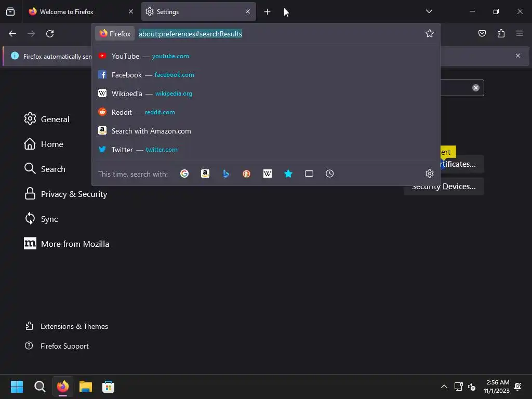Open the Search settings category
532x399 pixels.
(45, 169)
